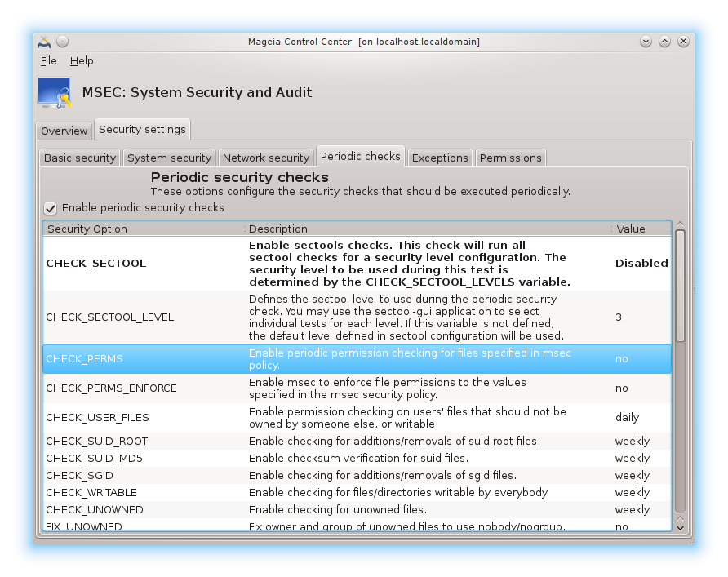Screen dimensions: 728x577
Task: Go to the System security tab
Action: pyautogui.click(x=169, y=158)
